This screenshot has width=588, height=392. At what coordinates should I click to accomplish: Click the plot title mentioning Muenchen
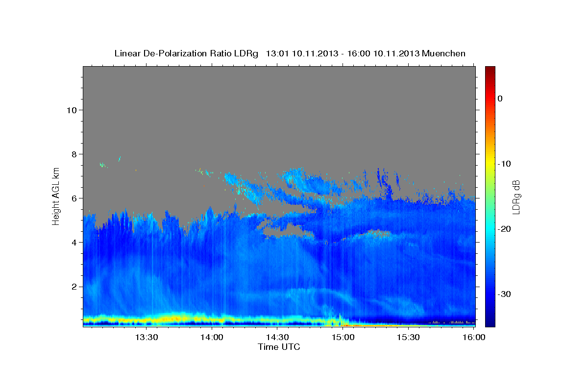pos(290,53)
